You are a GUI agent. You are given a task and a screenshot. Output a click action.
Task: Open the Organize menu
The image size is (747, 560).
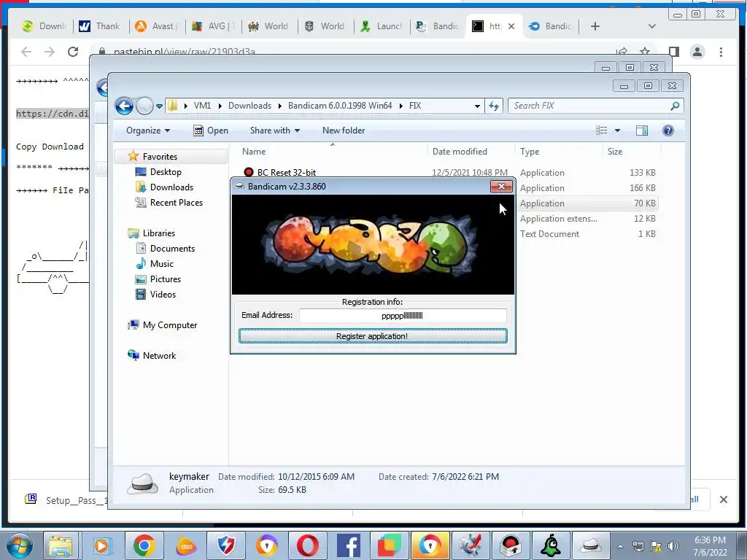pos(147,131)
